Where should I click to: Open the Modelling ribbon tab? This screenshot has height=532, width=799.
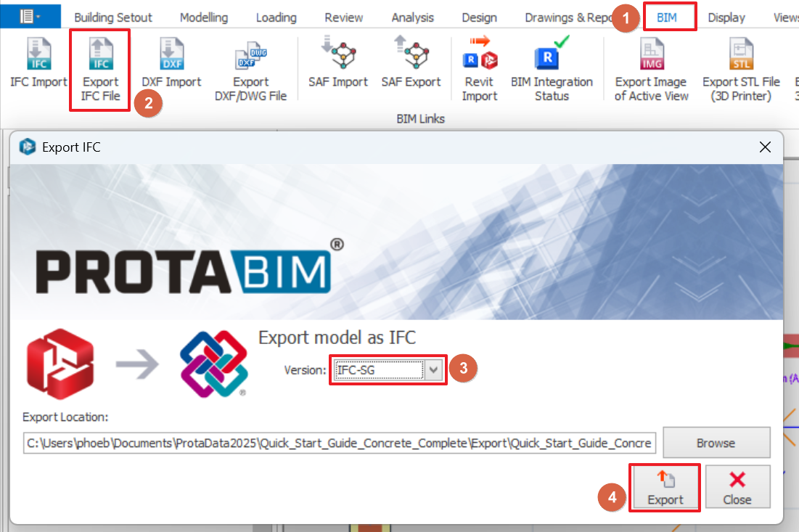(x=203, y=17)
